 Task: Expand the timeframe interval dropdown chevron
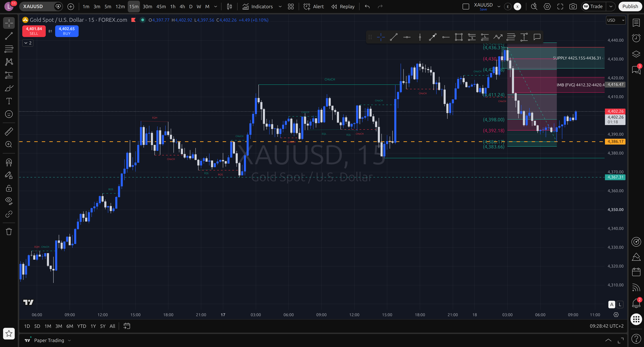pos(215,7)
